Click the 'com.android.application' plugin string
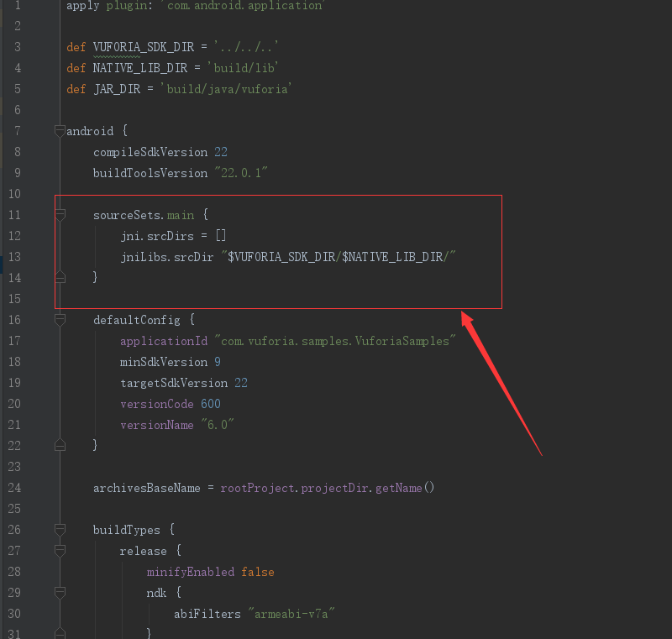Screen dimensions: 672x639 [x=243, y=6]
